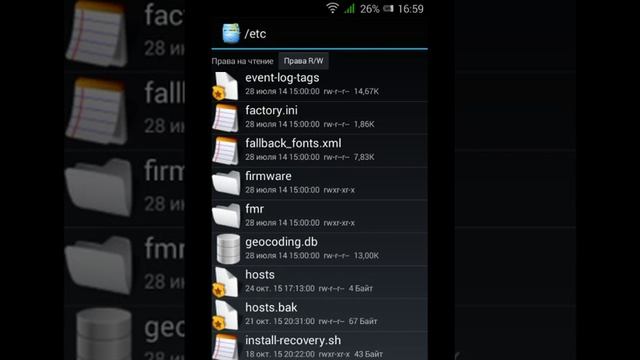The width and height of the screenshot is (640, 360).
Task: Tap rwxr-xr-x permissions of fmr folder
Action: coord(339,223)
